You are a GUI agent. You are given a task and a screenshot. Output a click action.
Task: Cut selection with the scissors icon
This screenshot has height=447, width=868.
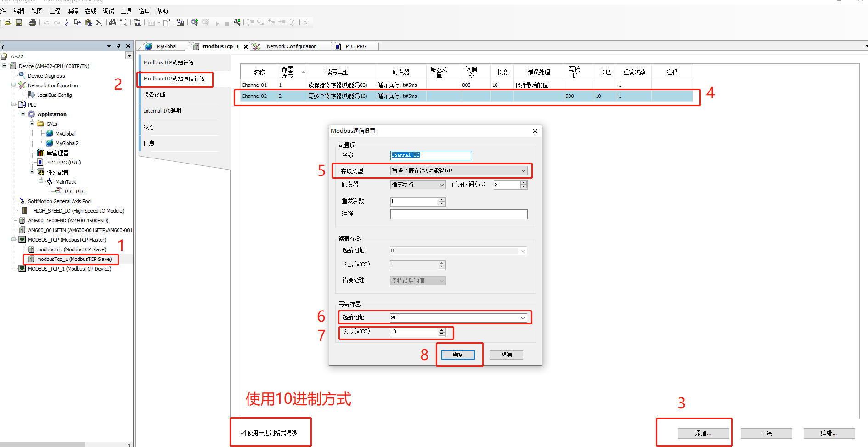(x=67, y=23)
